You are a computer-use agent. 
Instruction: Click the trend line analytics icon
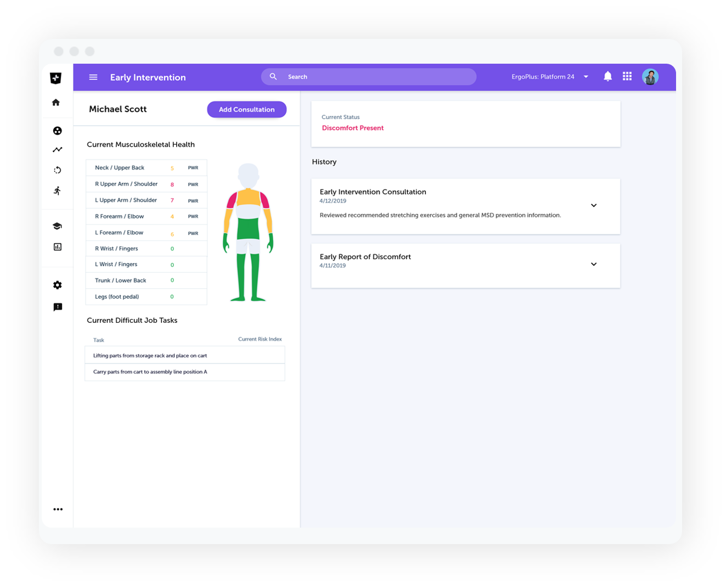tap(58, 149)
